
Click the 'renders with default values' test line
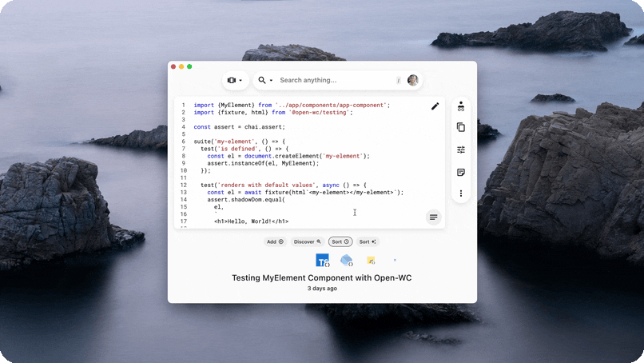284,185
